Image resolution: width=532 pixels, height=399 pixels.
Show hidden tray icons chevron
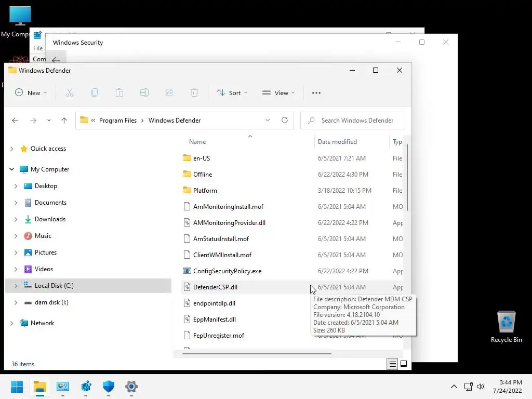pyautogui.click(x=454, y=387)
